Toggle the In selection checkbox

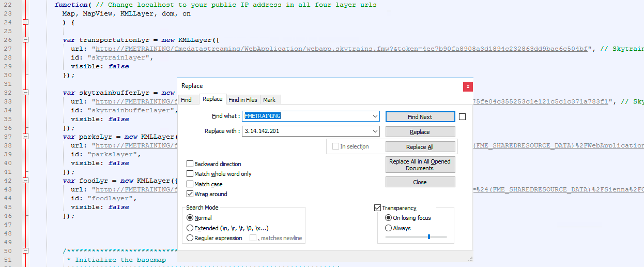(335, 146)
